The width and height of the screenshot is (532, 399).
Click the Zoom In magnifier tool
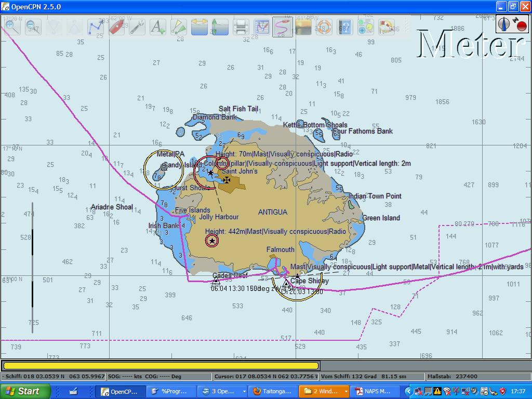[x=12, y=27]
